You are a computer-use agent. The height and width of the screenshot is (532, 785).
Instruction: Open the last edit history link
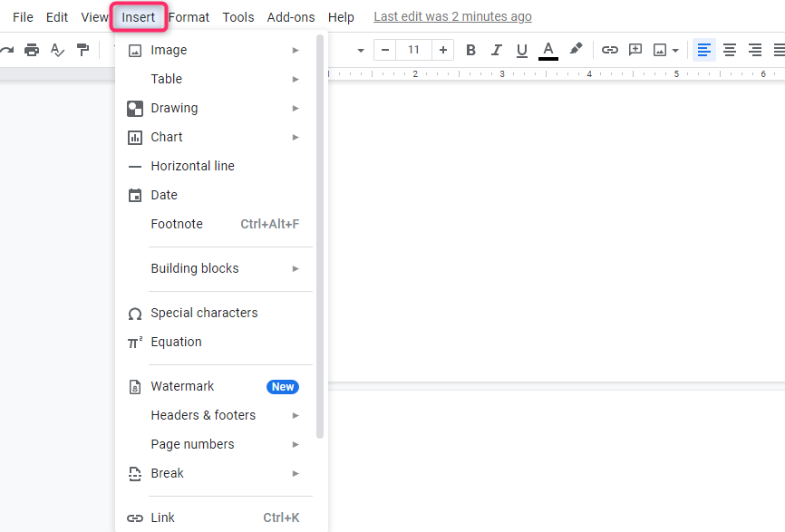tap(452, 16)
